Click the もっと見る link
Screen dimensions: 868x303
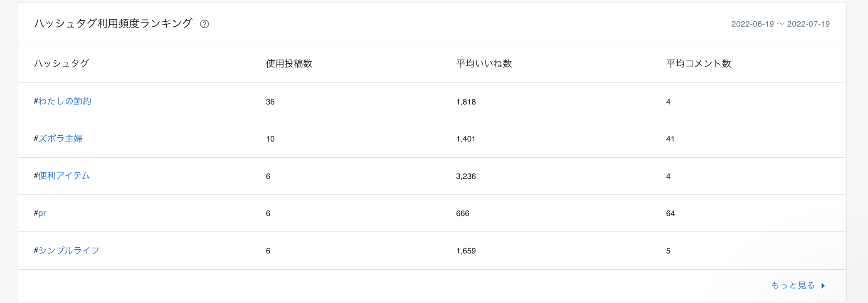point(793,286)
